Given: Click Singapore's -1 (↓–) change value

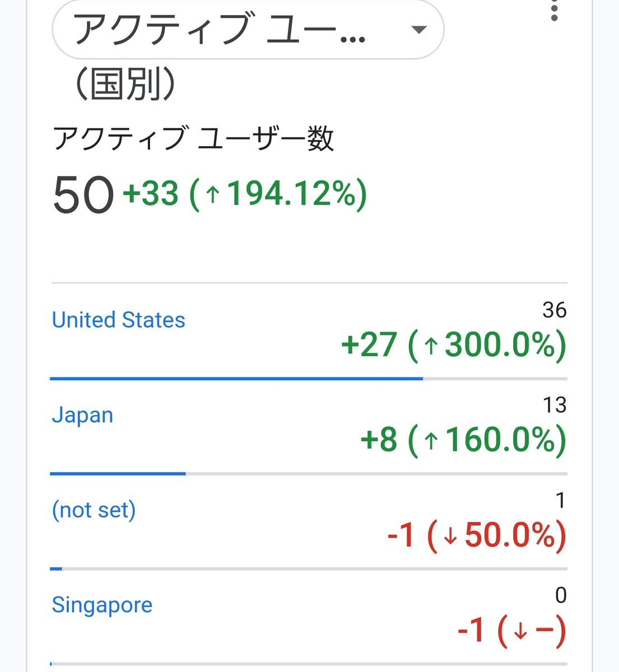Looking at the screenshot, I should 511,631.
